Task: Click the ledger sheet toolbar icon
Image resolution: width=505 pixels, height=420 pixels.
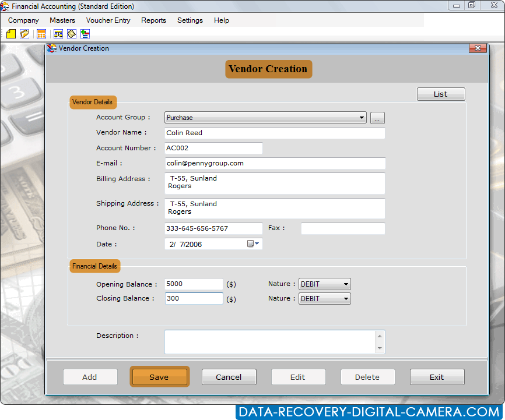Action: click(72, 34)
